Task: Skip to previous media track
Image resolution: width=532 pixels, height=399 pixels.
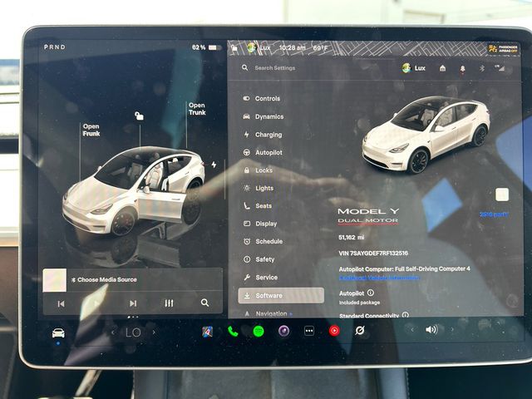Action: point(61,303)
